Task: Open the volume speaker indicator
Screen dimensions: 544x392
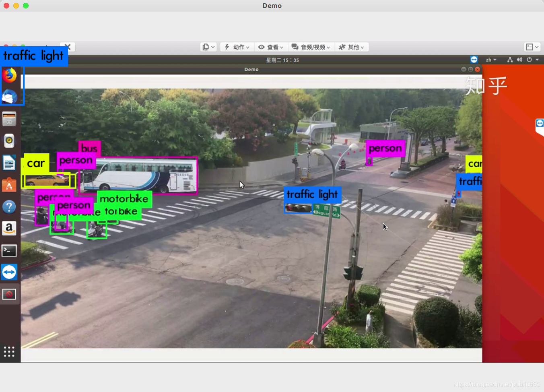Action: click(x=519, y=60)
